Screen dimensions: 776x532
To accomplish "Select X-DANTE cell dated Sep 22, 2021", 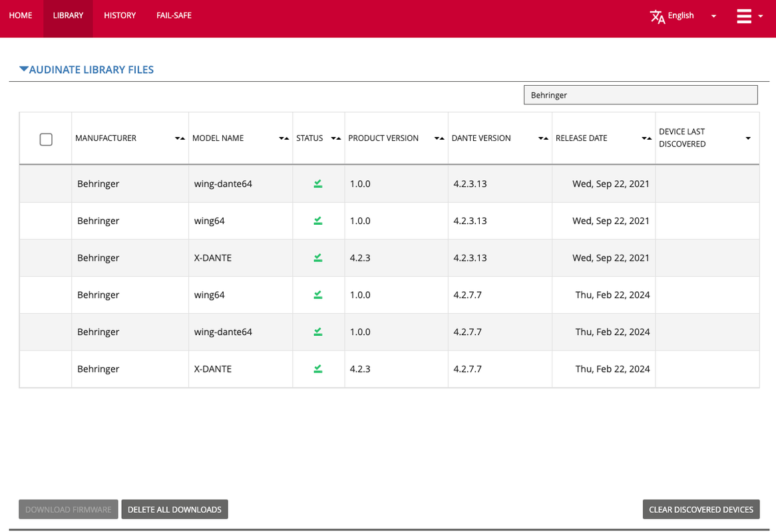I will coord(213,257).
